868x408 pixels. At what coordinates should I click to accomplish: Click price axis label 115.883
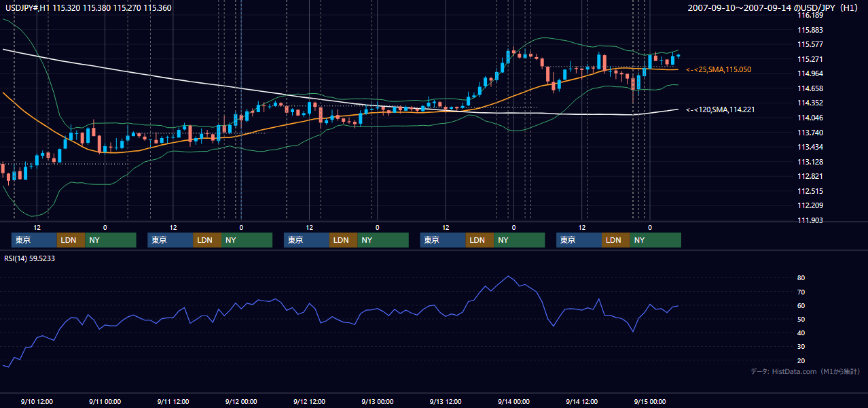pyautogui.click(x=810, y=30)
